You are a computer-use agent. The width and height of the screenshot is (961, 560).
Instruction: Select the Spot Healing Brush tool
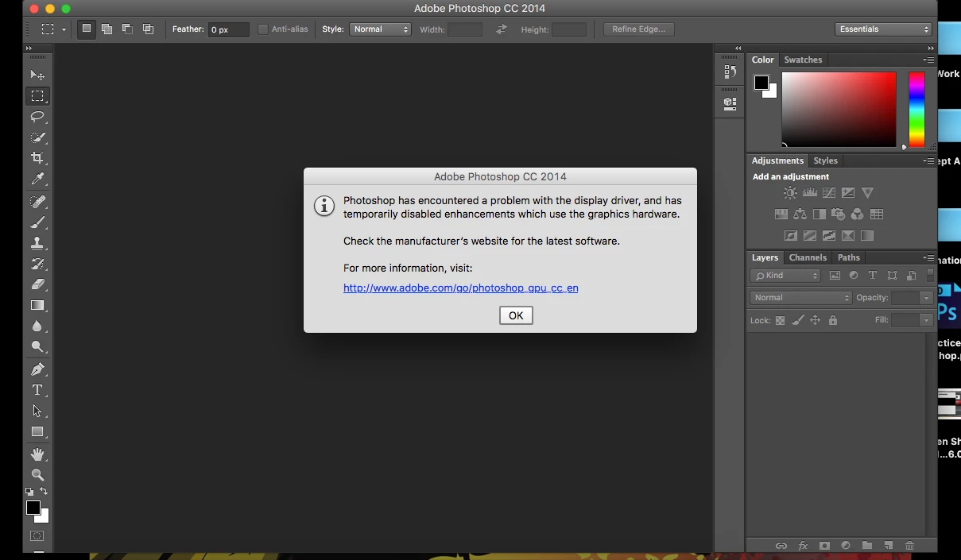point(37,201)
